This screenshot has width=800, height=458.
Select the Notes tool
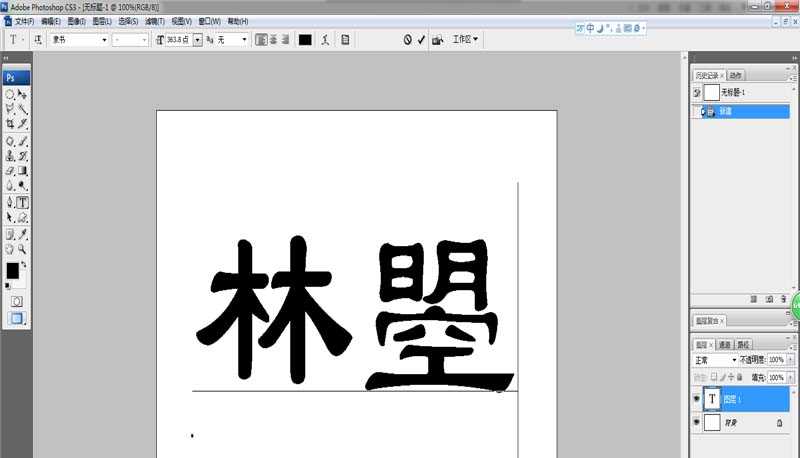click(x=10, y=235)
